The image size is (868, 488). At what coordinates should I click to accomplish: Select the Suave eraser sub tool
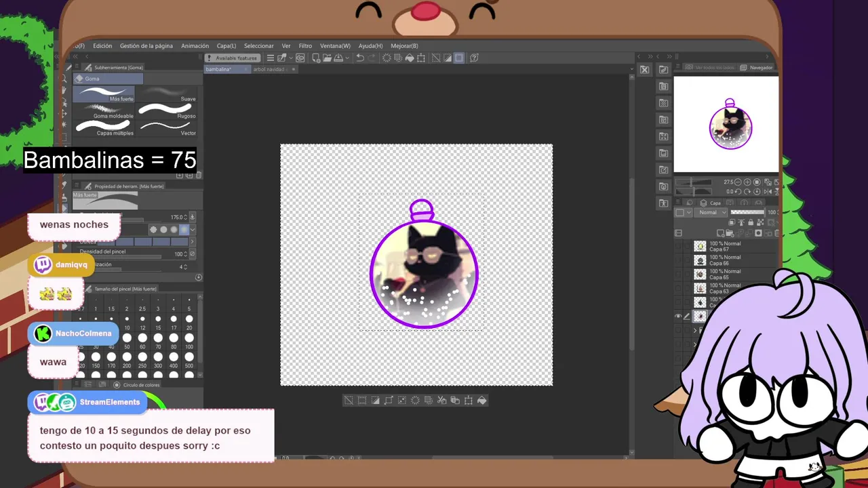pyautogui.click(x=167, y=94)
